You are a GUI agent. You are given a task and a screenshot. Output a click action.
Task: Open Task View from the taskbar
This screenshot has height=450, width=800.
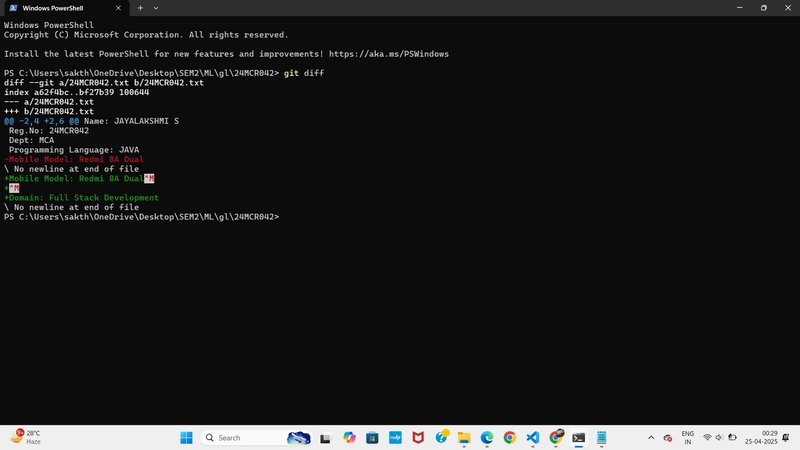pyautogui.click(x=325, y=438)
